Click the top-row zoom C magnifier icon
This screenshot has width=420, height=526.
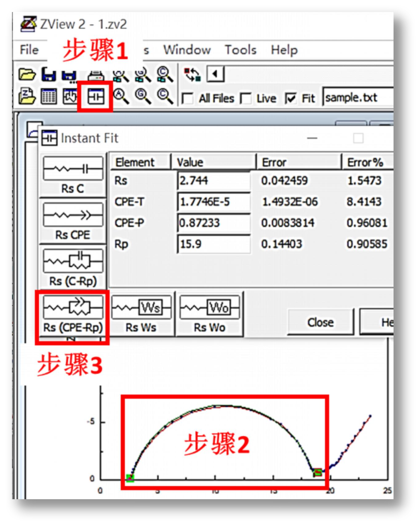(165, 75)
